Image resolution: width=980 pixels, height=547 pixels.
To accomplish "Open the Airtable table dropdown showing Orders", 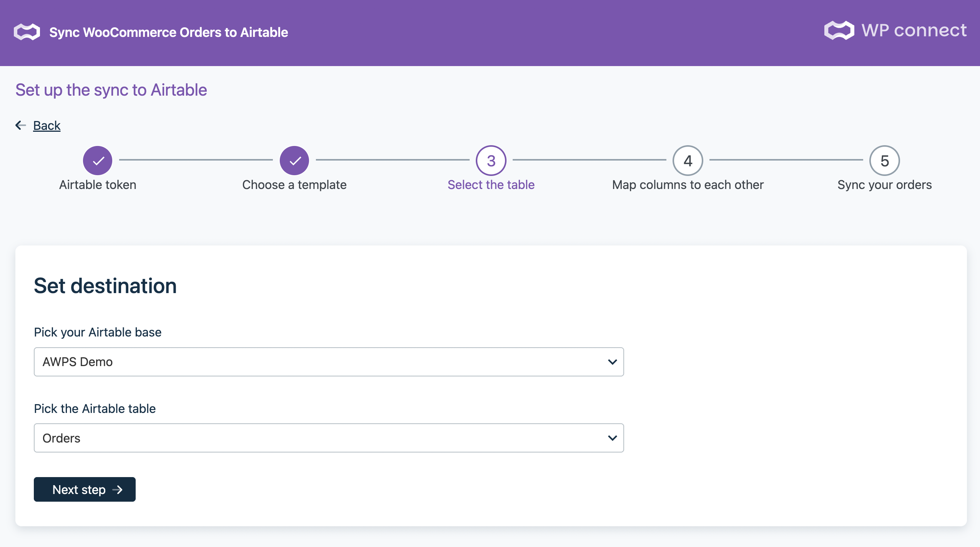I will point(329,438).
